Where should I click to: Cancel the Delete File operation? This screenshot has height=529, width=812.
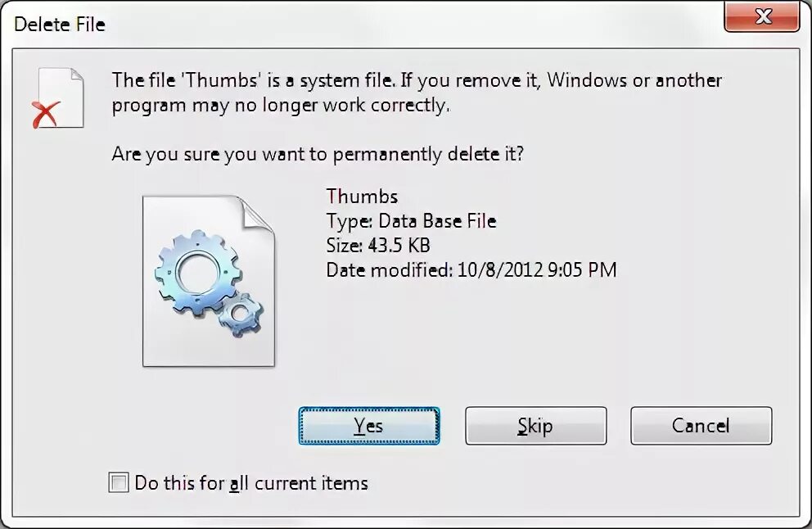pyautogui.click(x=701, y=426)
